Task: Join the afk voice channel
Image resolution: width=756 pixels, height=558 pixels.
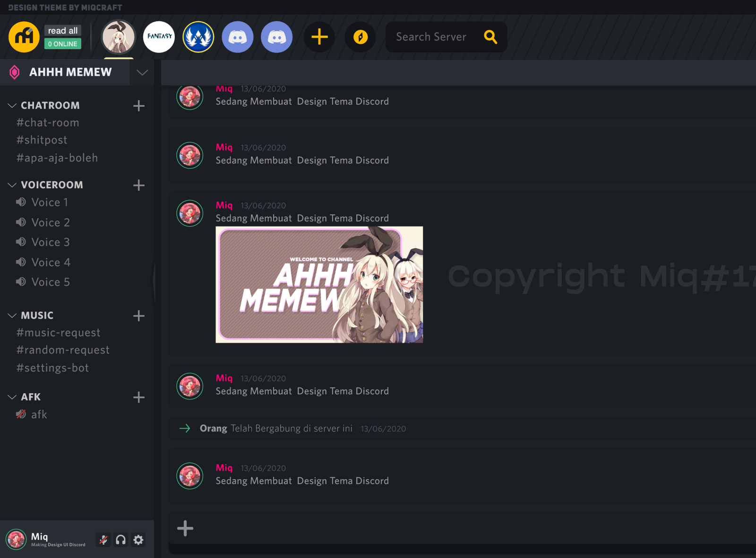Action: 39,414
